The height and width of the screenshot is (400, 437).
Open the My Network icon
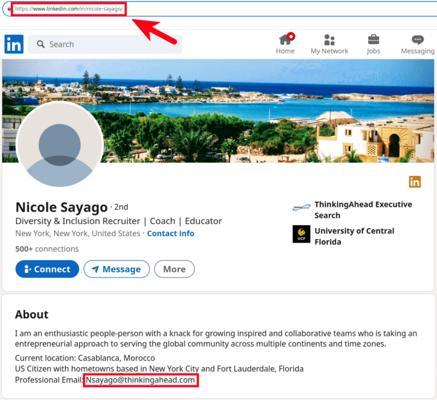tap(329, 40)
